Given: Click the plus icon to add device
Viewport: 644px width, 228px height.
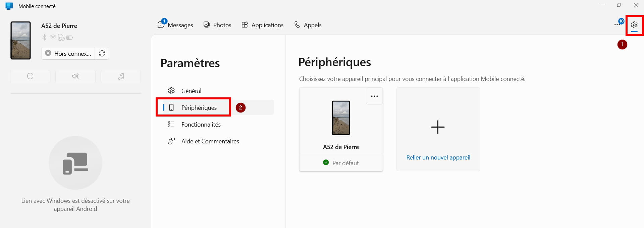Looking at the screenshot, I should pyautogui.click(x=438, y=127).
